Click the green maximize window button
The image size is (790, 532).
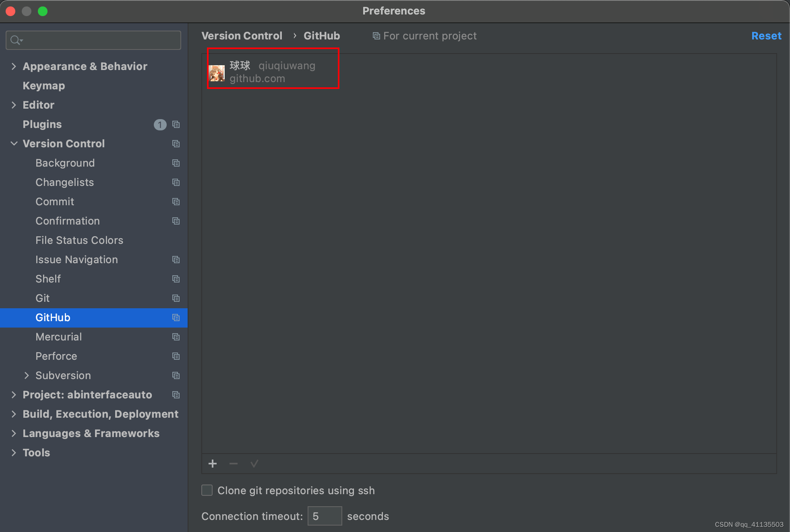pos(43,11)
